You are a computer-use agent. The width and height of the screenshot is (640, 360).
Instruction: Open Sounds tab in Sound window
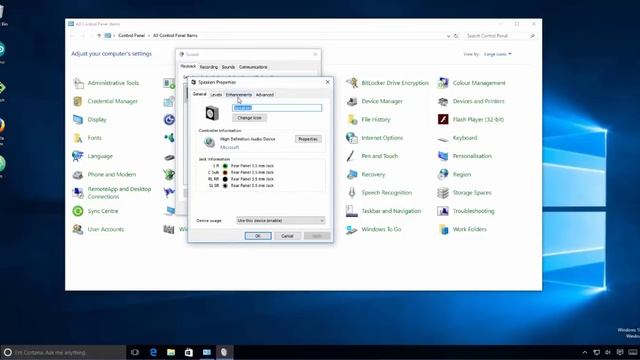[228, 67]
